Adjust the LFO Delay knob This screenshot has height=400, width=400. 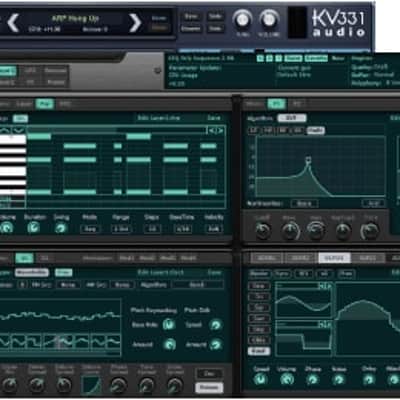coord(368,379)
